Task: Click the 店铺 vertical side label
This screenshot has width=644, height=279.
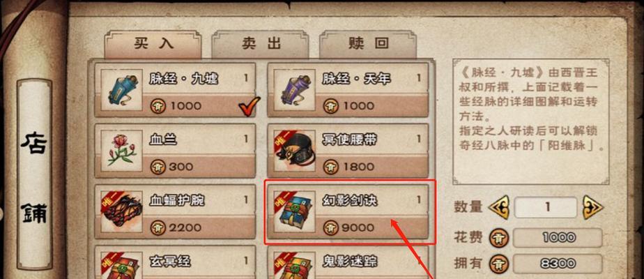Action: click(x=34, y=176)
